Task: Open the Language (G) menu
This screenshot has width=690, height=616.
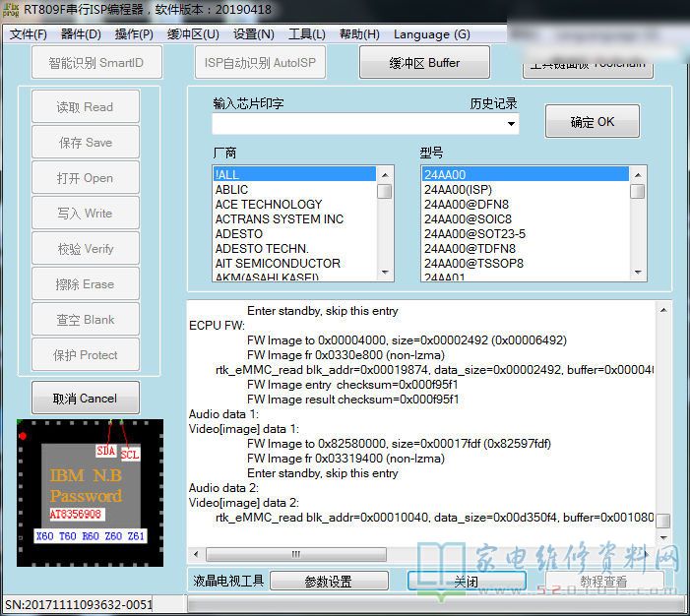Action: coord(431,34)
